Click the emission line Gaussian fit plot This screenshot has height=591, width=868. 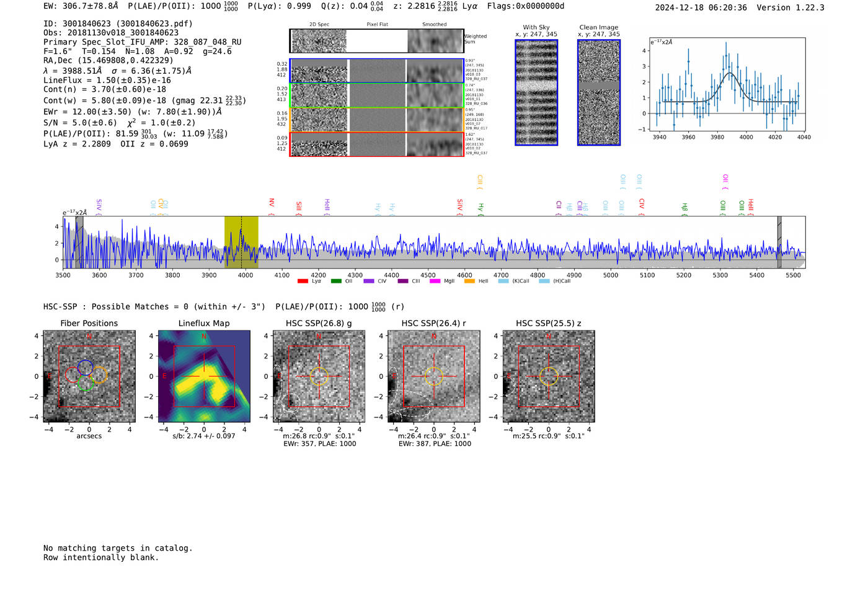(727, 84)
